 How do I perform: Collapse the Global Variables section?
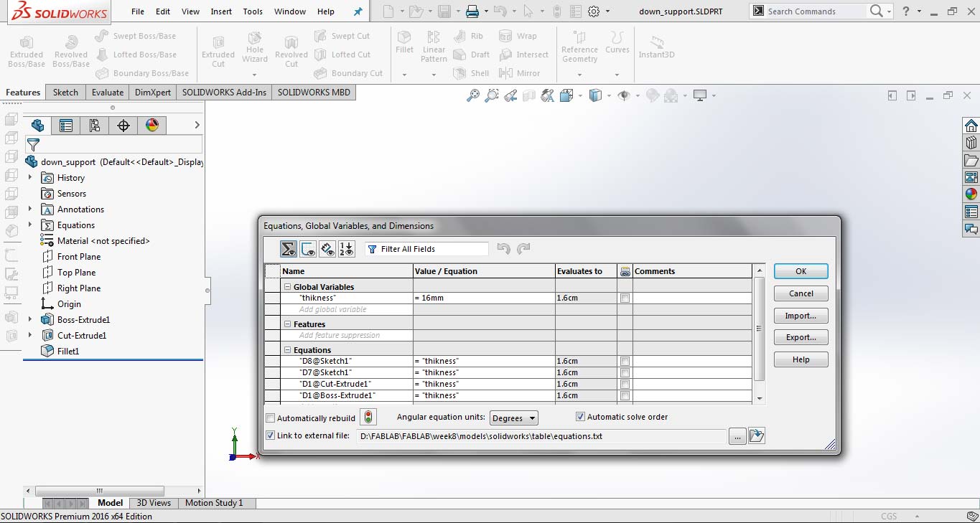(x=287, y=286)
